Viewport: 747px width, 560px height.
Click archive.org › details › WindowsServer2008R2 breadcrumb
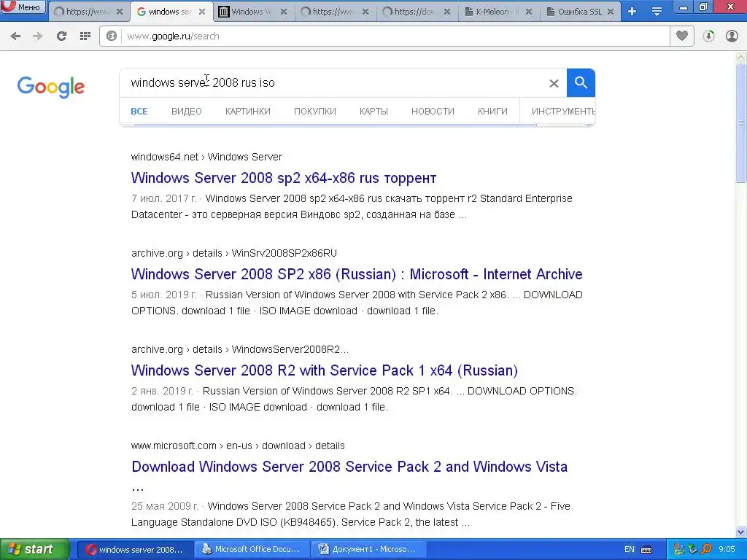(239, 349)
